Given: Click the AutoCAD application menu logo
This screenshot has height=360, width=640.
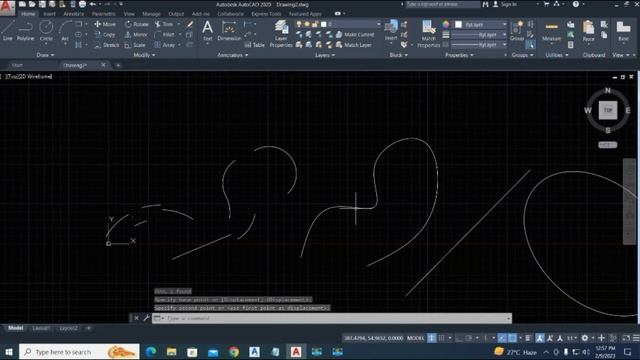Looking at the screenshot, I should pyautogui.click(x=7, y=7).
